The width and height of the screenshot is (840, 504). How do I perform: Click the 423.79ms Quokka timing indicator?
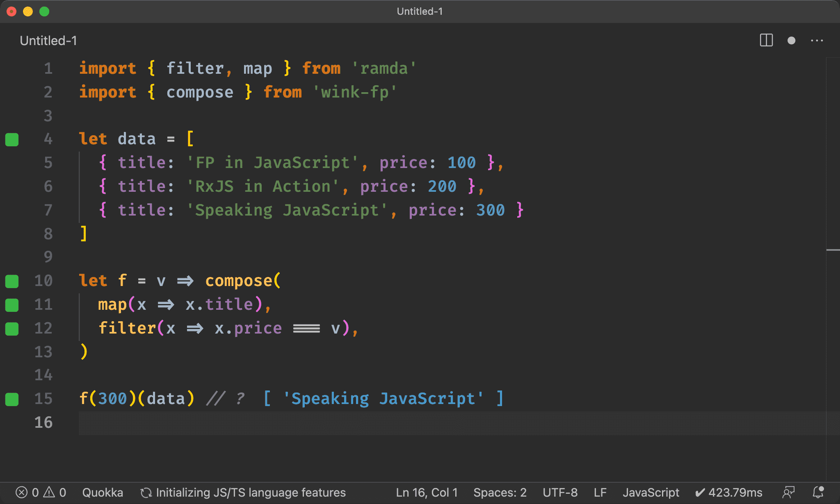pos(729,493)
